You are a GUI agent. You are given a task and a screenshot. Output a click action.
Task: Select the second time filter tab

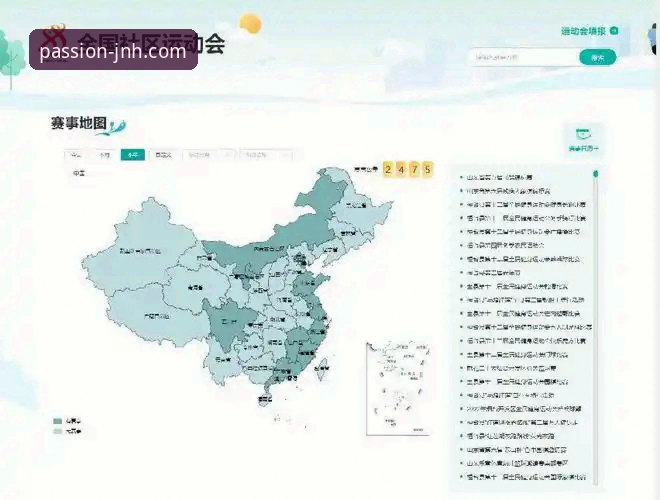tap(104, 155)
